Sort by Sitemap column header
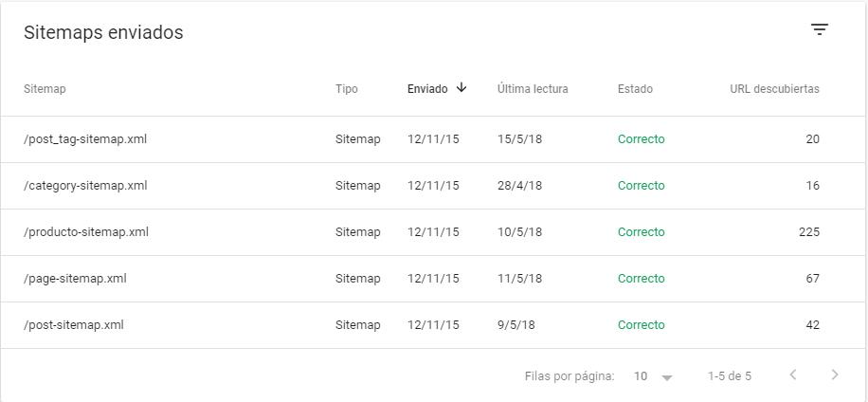Viewport: 868px width, 402px height. click(x=45, y=89)
